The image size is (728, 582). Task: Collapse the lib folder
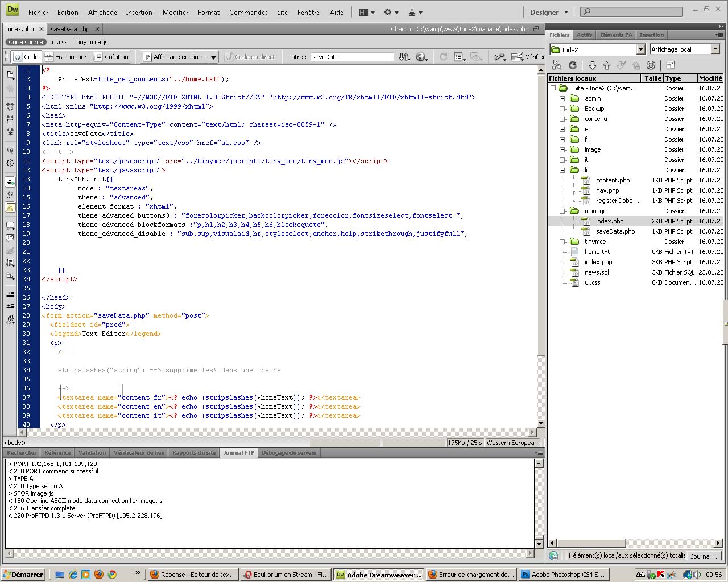[x=562, y=170]
